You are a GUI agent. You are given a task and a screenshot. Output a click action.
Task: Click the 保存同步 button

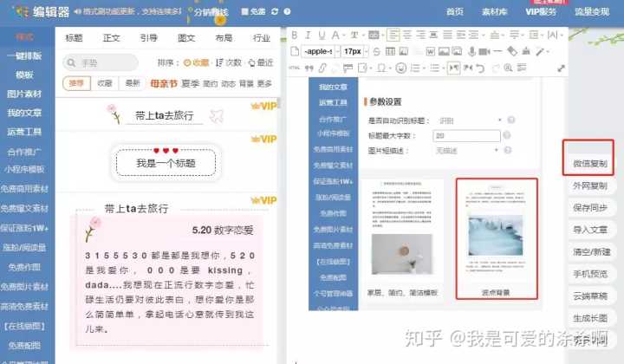(x=590, y=207)
